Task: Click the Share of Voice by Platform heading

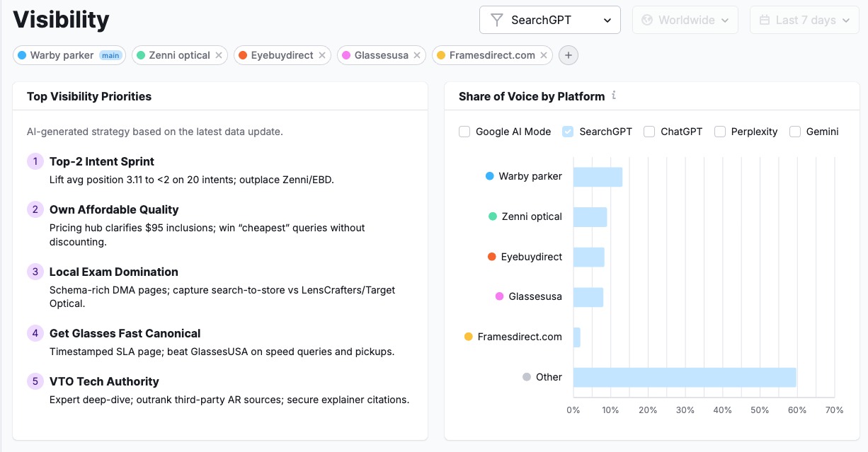Action: pyautogui.click(x=532, y=96)
